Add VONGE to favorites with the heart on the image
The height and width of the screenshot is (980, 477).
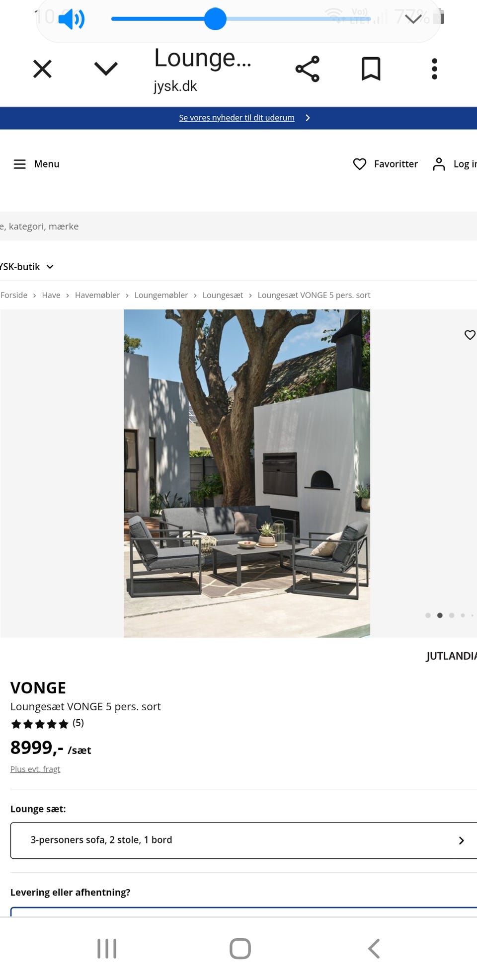(470, 335)
